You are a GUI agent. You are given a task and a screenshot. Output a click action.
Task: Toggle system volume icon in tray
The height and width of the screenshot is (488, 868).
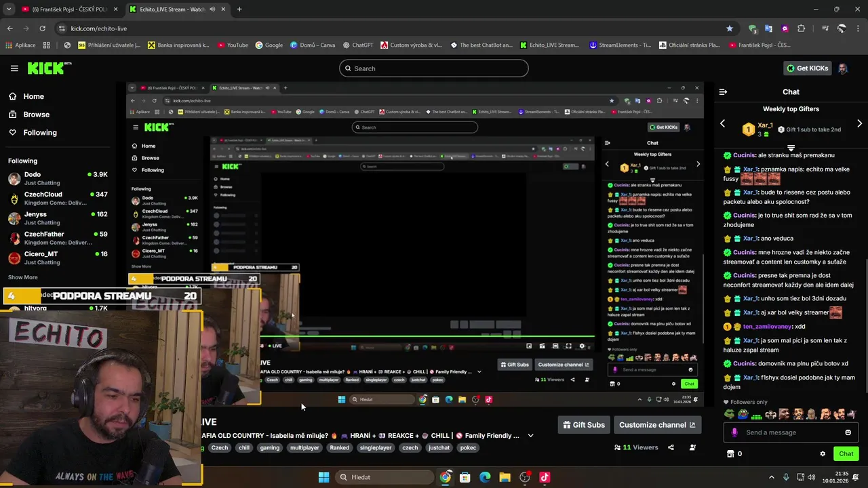[x=812, y=477]
